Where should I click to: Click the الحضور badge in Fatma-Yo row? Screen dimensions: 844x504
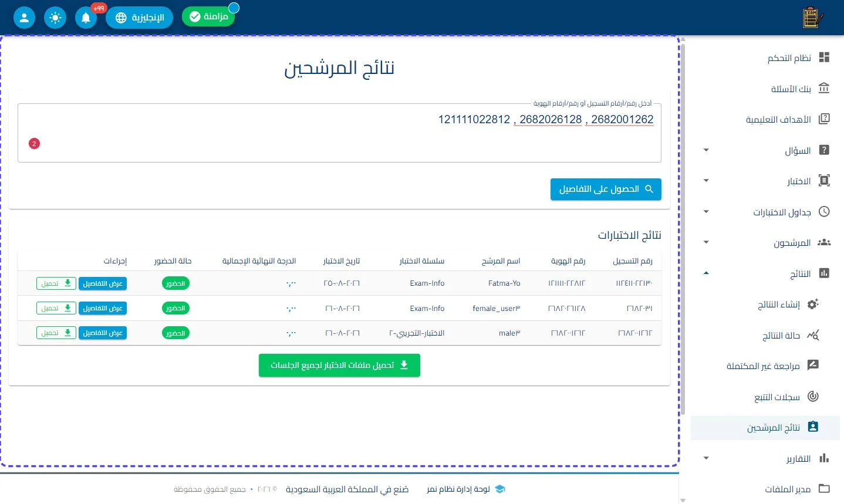pyautogui.click(x=175, y=283)
